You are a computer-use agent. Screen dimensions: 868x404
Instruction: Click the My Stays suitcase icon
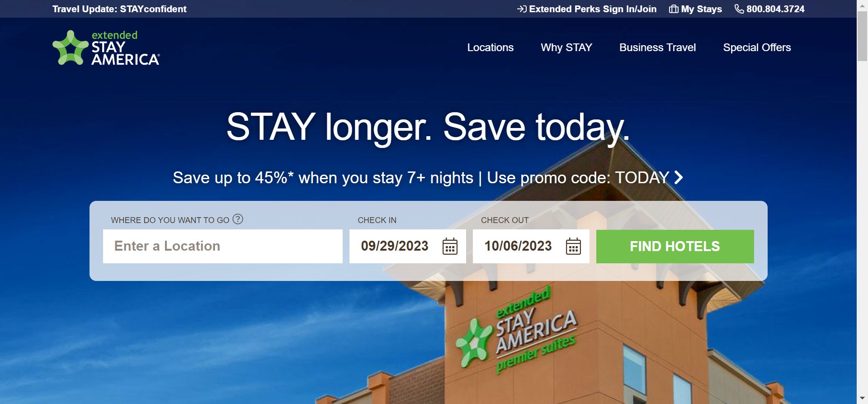pyautogui.click(x=674, y=9)
